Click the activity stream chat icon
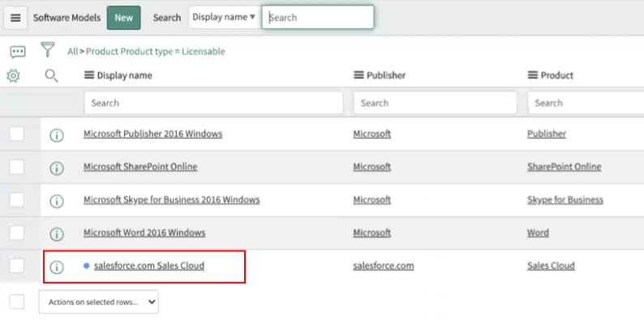644x320 pixels. click(18, 52)
